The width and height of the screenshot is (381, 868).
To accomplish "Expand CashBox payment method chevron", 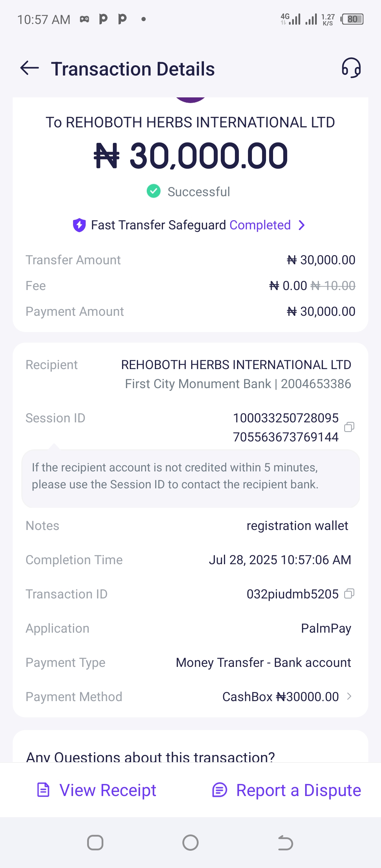I will coord(349,696).
